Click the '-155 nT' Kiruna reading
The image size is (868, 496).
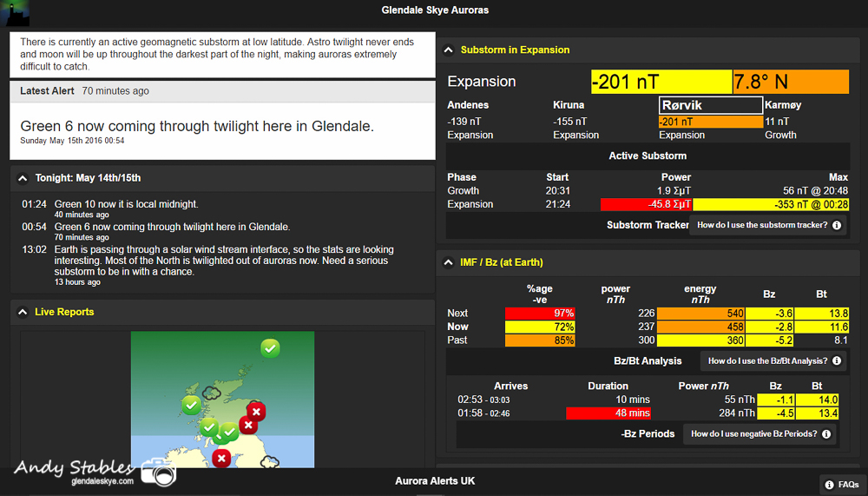569,122
